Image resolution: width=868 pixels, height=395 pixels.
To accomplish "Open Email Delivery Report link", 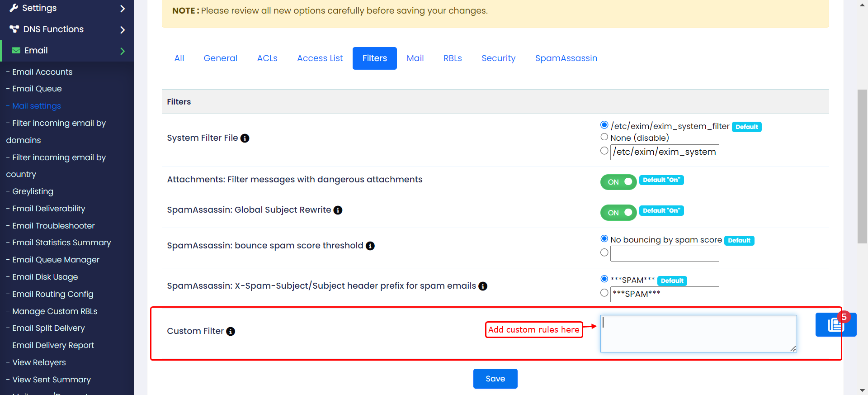I will click(x=53, y=345).
